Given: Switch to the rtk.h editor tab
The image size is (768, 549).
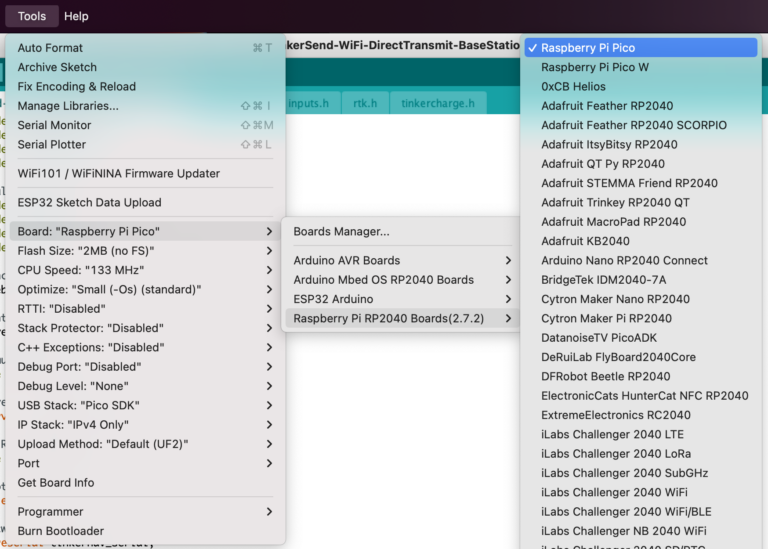Looking at the screenshot, I should pyautogui.click(x=365, y=103).
